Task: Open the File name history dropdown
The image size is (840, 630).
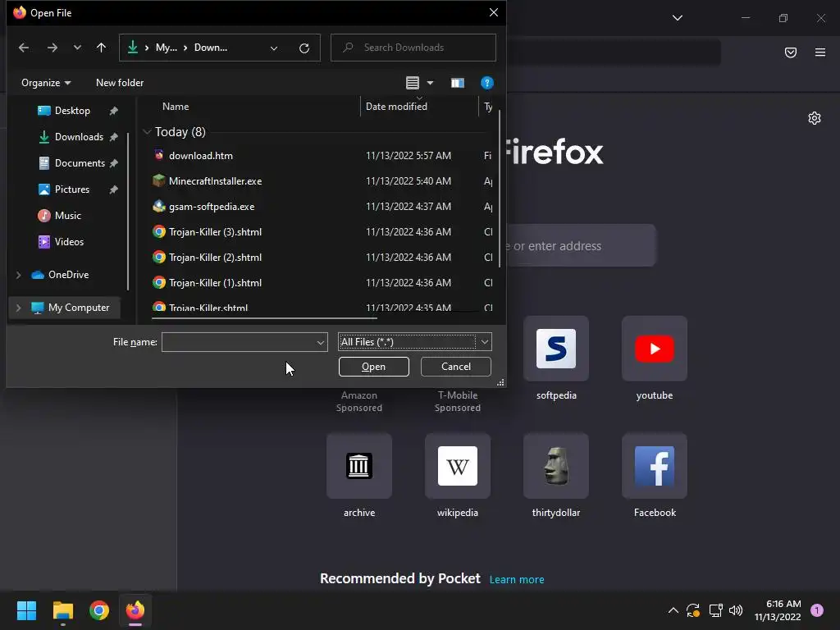Action: tap(321, 342)
